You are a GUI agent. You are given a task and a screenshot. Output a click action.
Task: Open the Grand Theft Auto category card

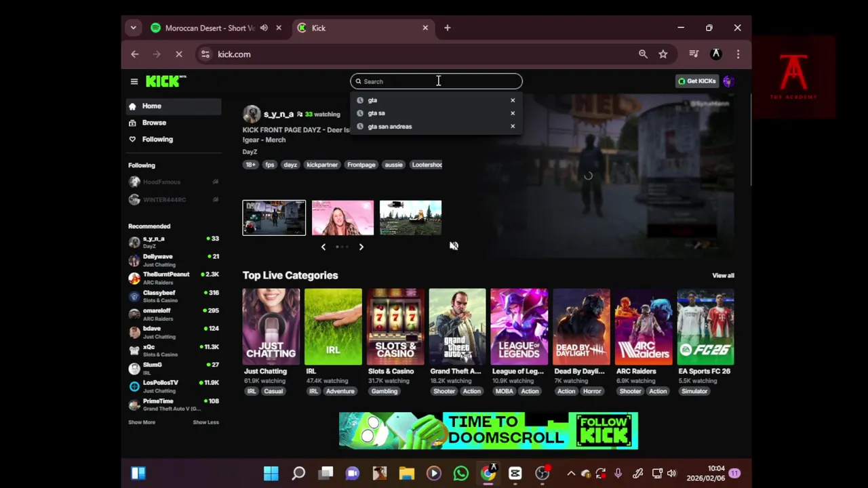457,327
